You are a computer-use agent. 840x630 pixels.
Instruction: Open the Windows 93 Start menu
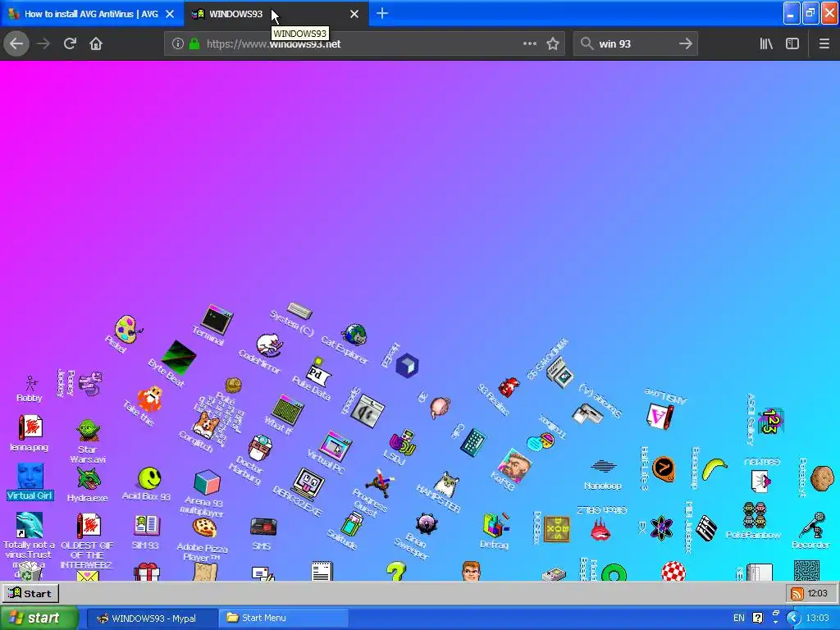coord(30,593)
